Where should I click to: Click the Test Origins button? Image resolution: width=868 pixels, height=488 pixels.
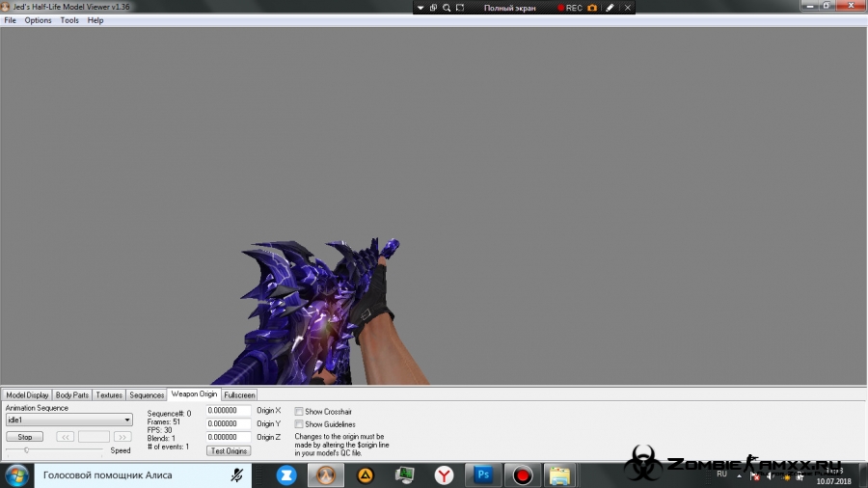(x=229, y=451)
